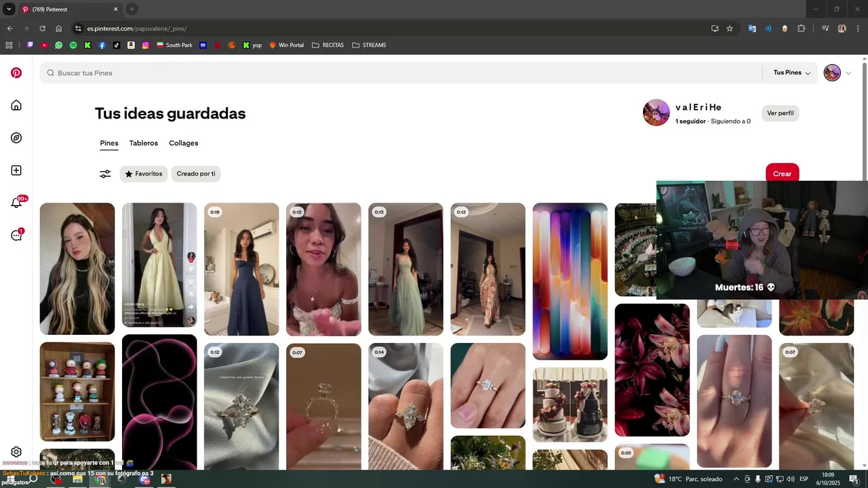Open the South Park figures shelf pin
868x488 pixels.
[x=77, y=392]
